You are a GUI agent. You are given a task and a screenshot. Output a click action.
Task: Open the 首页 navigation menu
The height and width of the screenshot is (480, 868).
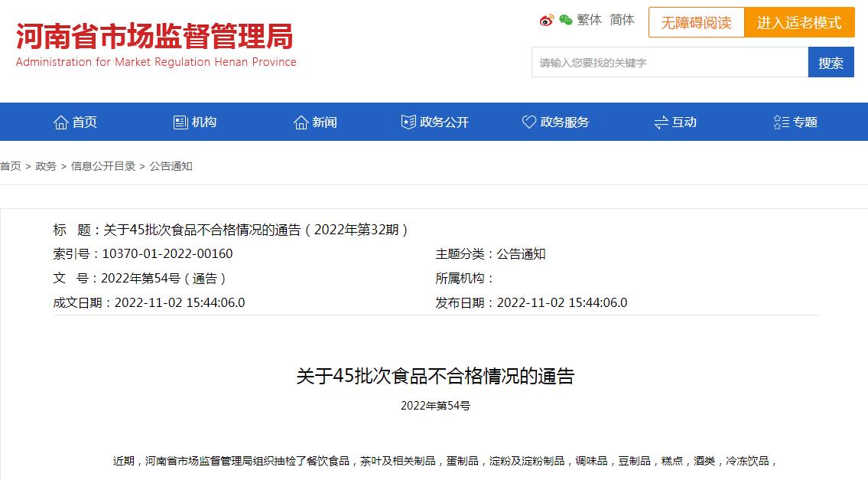[x=75, y=121]
